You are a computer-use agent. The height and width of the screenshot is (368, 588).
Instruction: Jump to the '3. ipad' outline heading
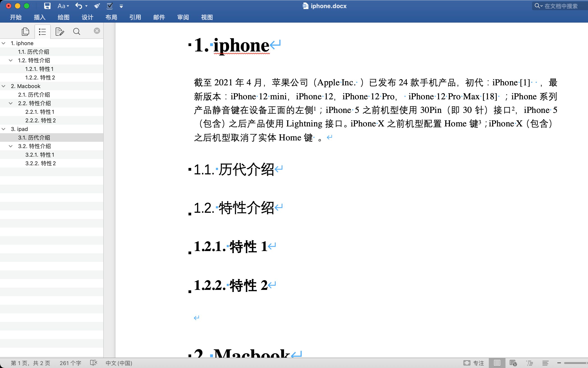(19, 129)
